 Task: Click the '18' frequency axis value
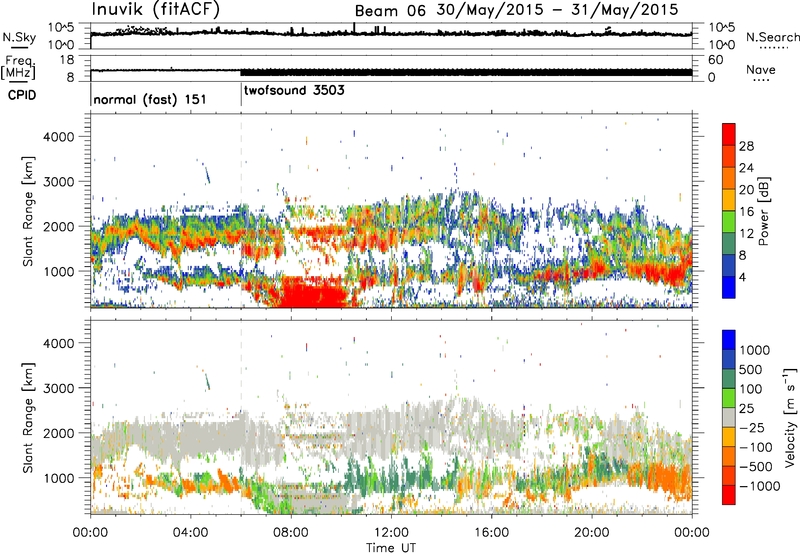tap(67, 60)
